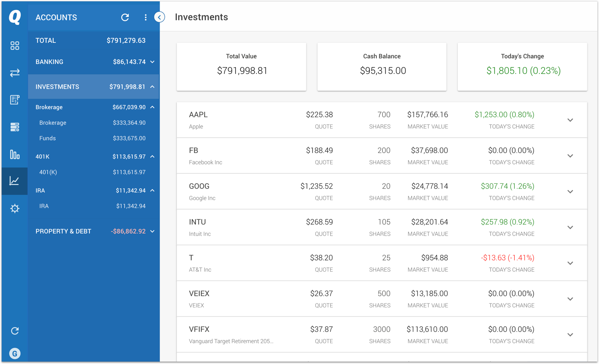The width and height of the screenshot is (599, 364).
Task: Expand the GOOG holding row details
Action: [570, 191]
